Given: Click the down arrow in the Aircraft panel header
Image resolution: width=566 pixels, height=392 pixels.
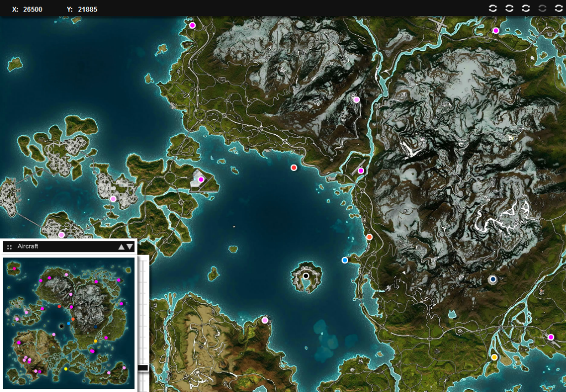Looking at the screenshot, I should [129, 247].
